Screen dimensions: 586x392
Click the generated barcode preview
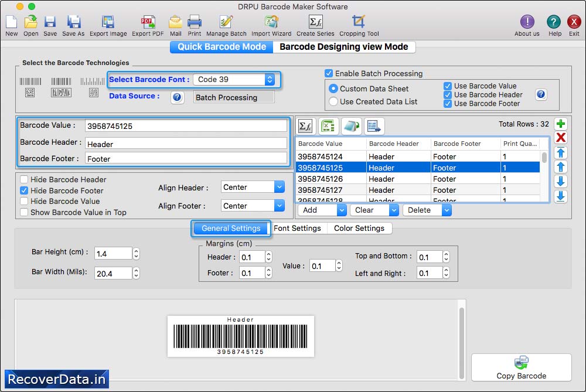(x=241, y=336)
